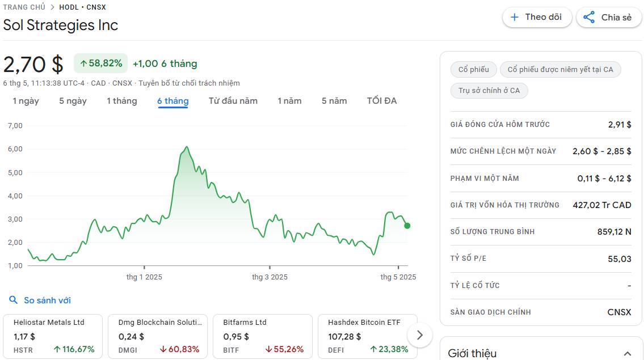The image size is (644, 360).
Task: Click the Sol Strategies Inc title
Action: tap(60, 25)
